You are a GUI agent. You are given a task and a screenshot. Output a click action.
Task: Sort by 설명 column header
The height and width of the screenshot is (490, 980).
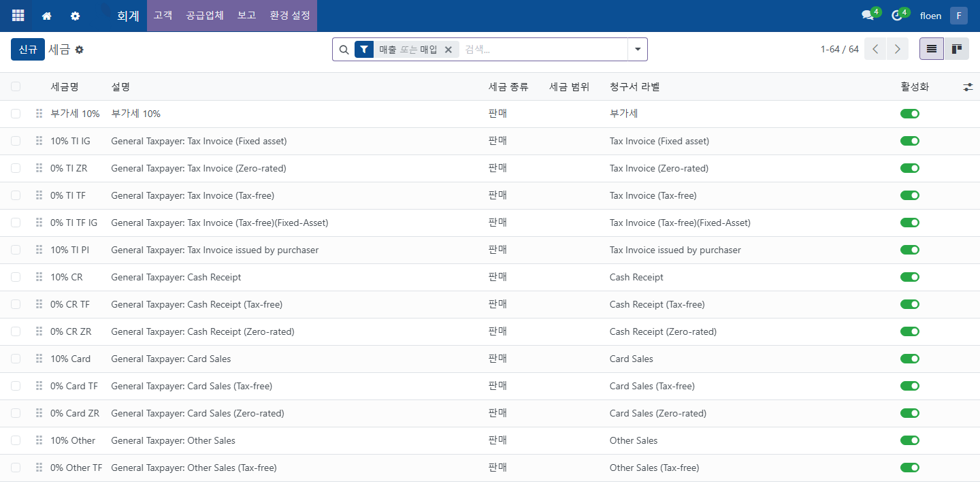pos(120,87)
